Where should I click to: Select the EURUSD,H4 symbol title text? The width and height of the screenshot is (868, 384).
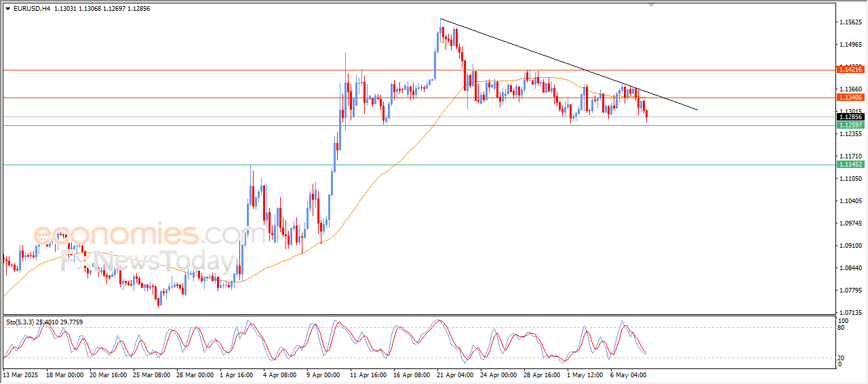pyautogui.click(x=32, y=8)
